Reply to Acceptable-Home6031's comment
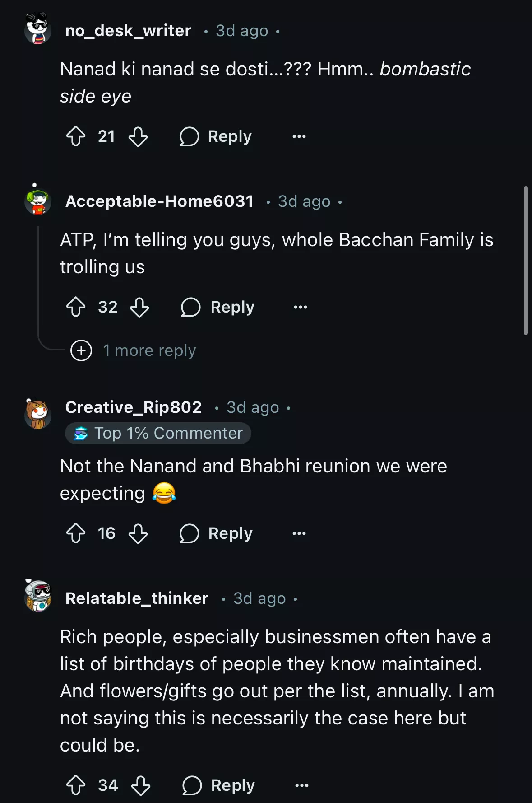This screenshot has height=803, width=532. point(218,307)
